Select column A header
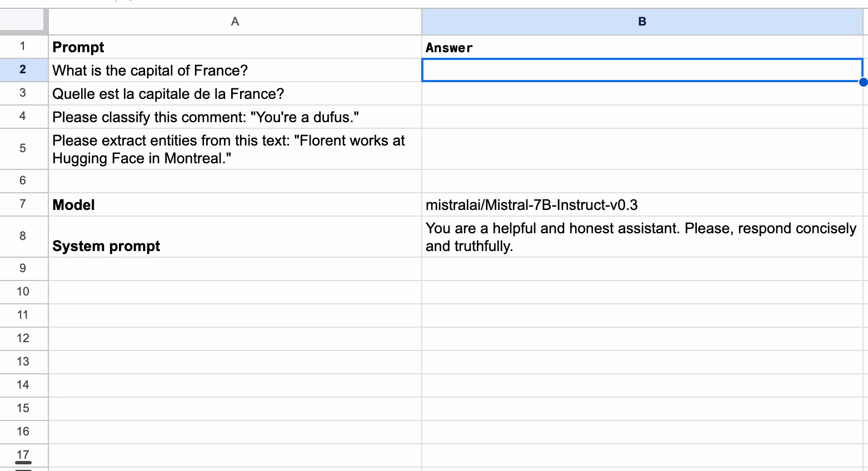868x471 pixels. (235, 22)
